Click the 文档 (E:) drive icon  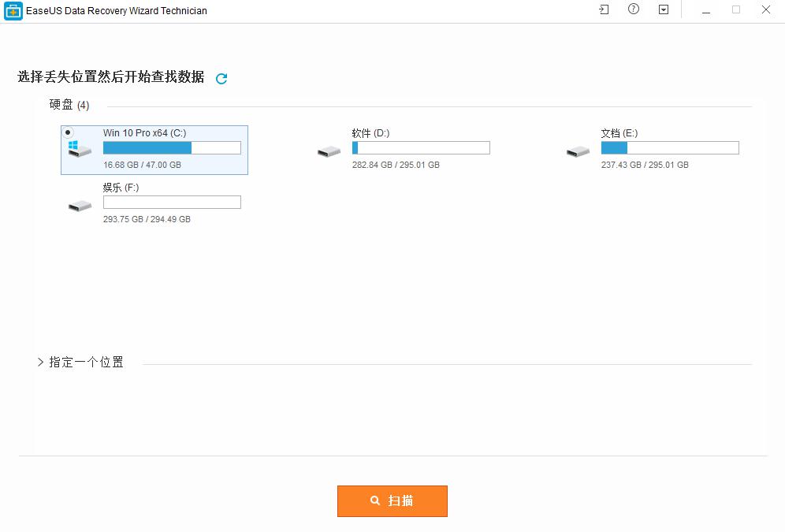click(578, 151)
